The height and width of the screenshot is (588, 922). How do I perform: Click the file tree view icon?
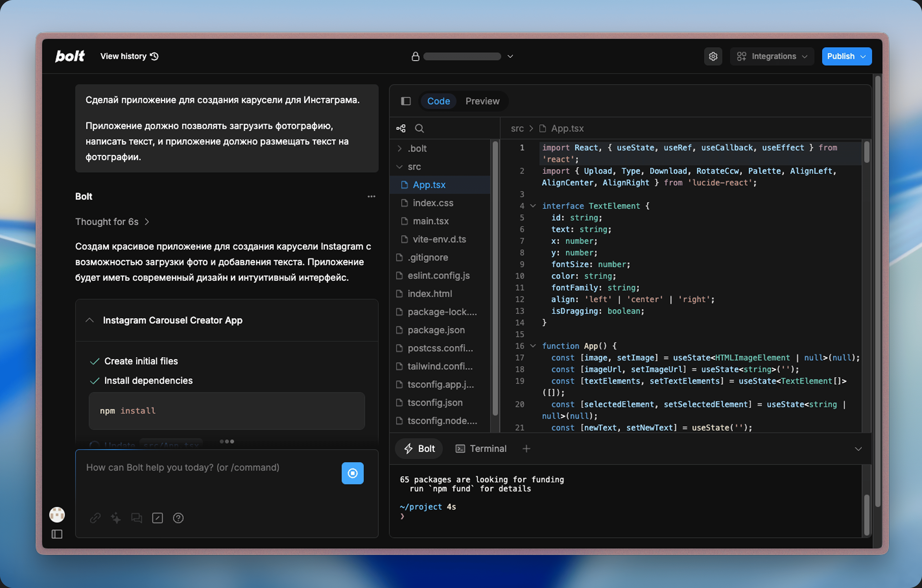tap(401, 128)
